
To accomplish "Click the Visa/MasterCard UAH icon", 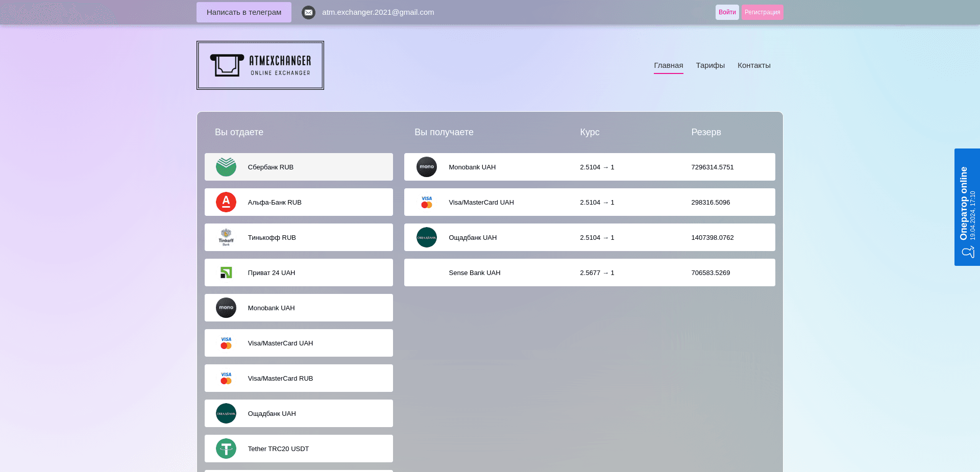I will [226, 343].
